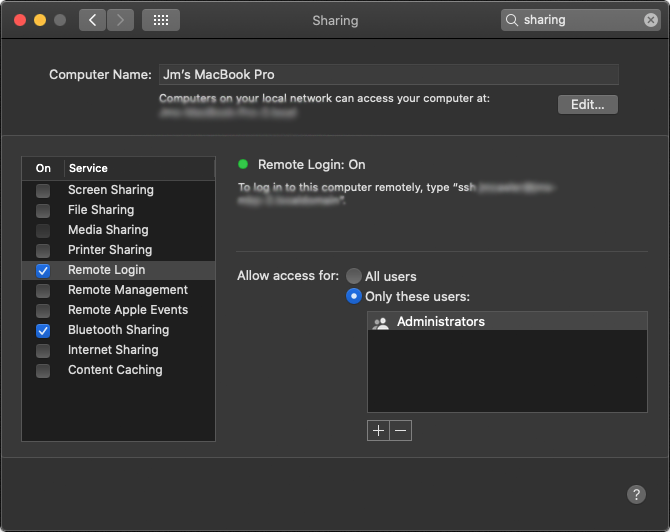
Task: Select the Printer Sharing service row
Action: 118,250
